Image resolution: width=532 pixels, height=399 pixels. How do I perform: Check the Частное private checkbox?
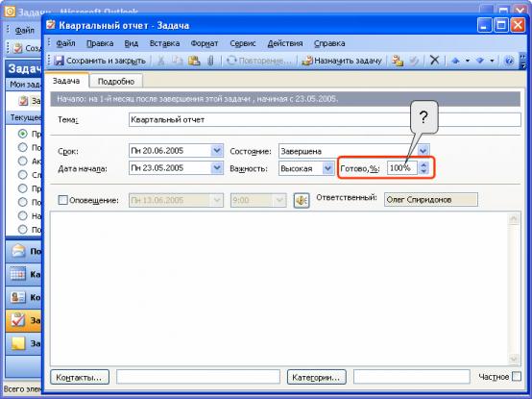point(517,376)
